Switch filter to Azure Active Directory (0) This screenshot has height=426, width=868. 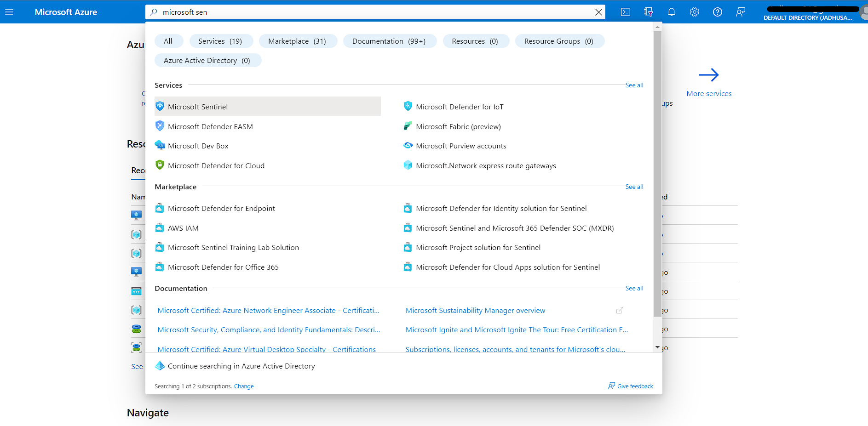coord(207,60)
